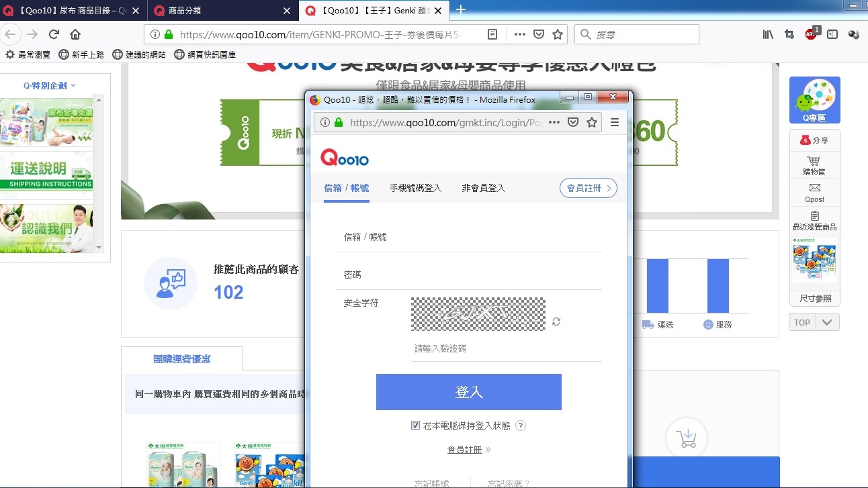Toggle reader view in the main address bar

(492, 34)
